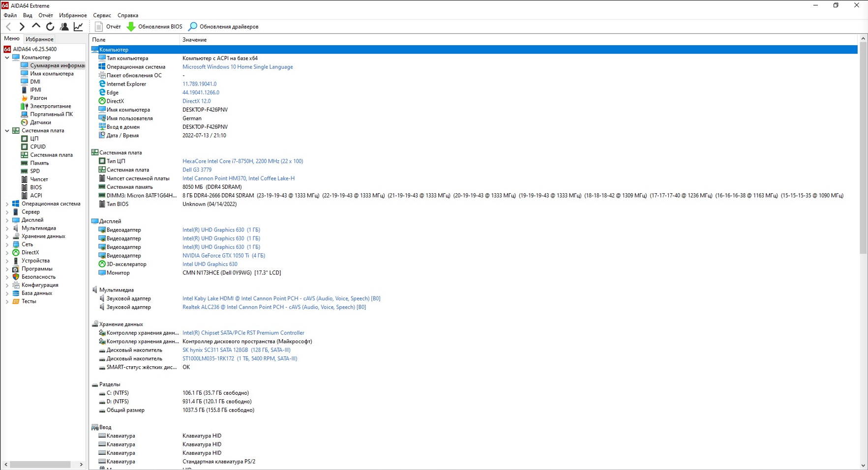
Task: Select the Компьютер header row in the list
Action: [474, 50]
